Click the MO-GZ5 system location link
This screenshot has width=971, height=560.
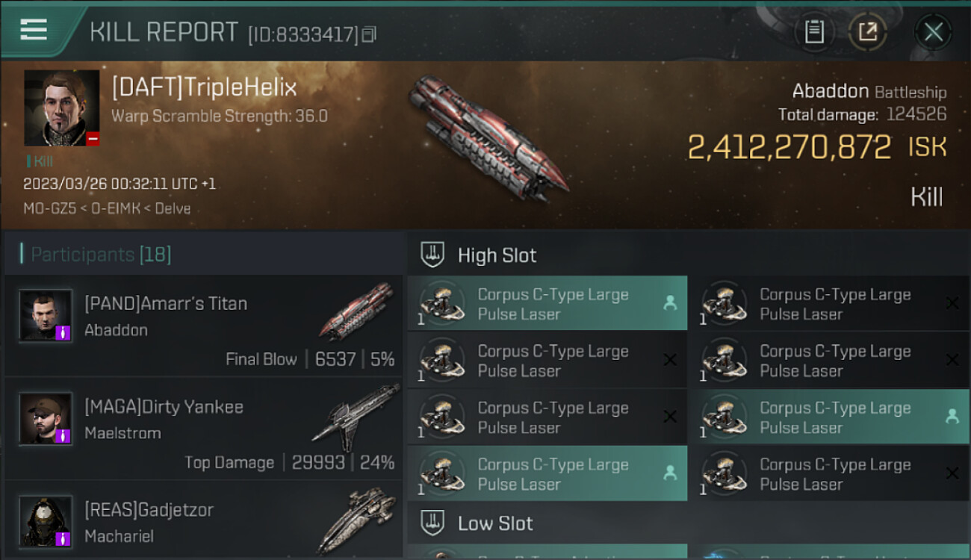49,208
